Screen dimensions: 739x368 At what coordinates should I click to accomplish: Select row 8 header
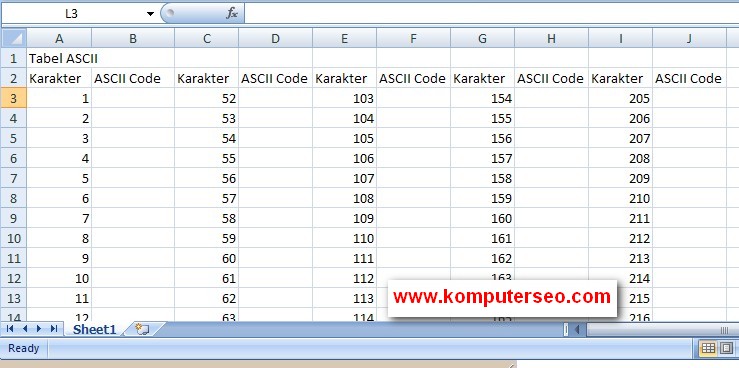14,198
